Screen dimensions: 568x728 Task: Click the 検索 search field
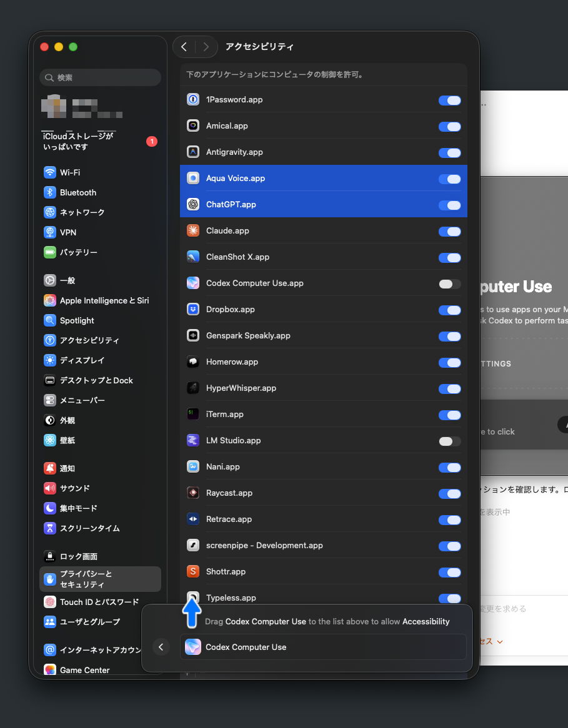100,77
